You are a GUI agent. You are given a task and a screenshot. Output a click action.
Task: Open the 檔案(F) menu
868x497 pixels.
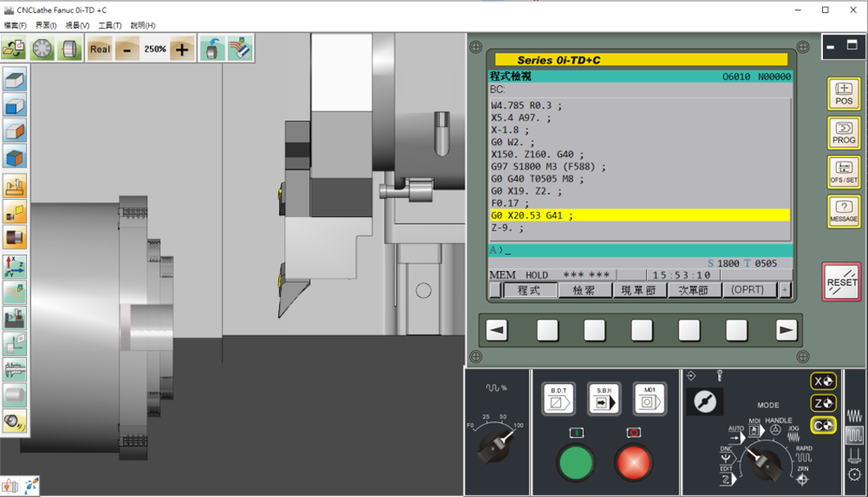click(15, 25)
